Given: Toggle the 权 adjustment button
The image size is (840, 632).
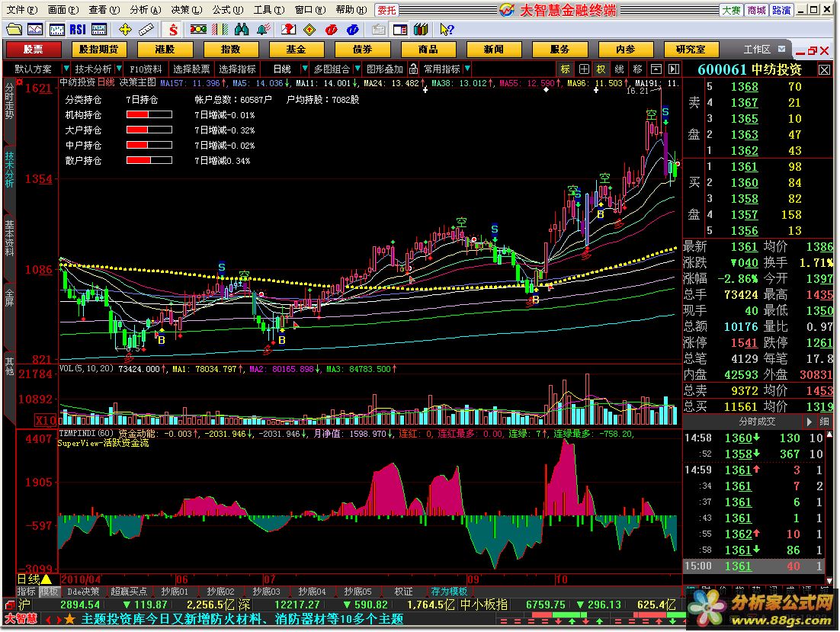Looking at the screenshot, I should [601, 69].
